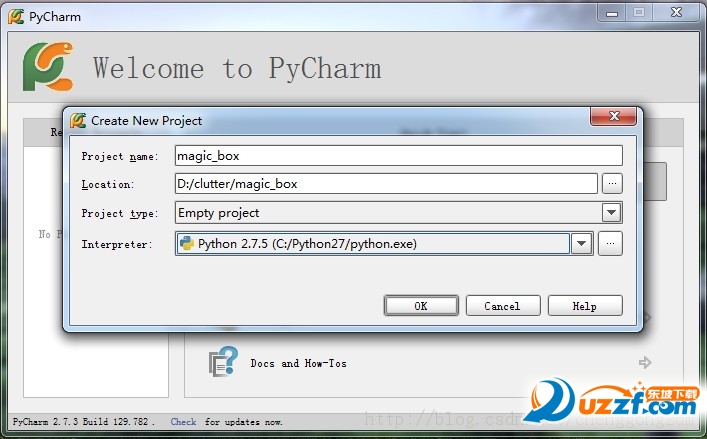Image resolution: width=707 pixels, height=439 pixels.
Task: Minimize the PyCharm window
Action: pyautogui.click(x=611, y=13)
